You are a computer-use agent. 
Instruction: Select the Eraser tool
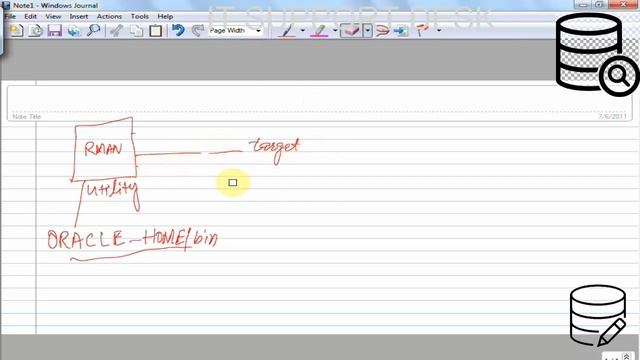(351, 31)
